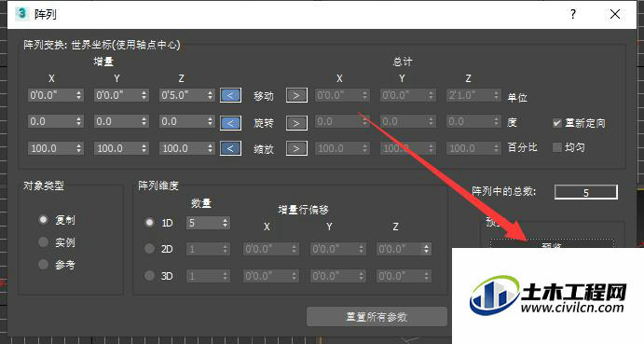Click spinner arrows of 1D count
Image resolution: width=644 pixels, height=344 pixels.
[x=225, y=223]
